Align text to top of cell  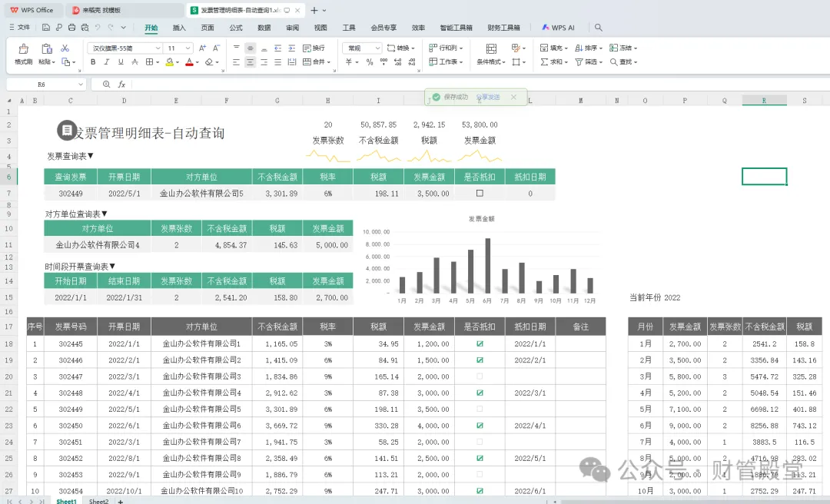tap(237, 48)
